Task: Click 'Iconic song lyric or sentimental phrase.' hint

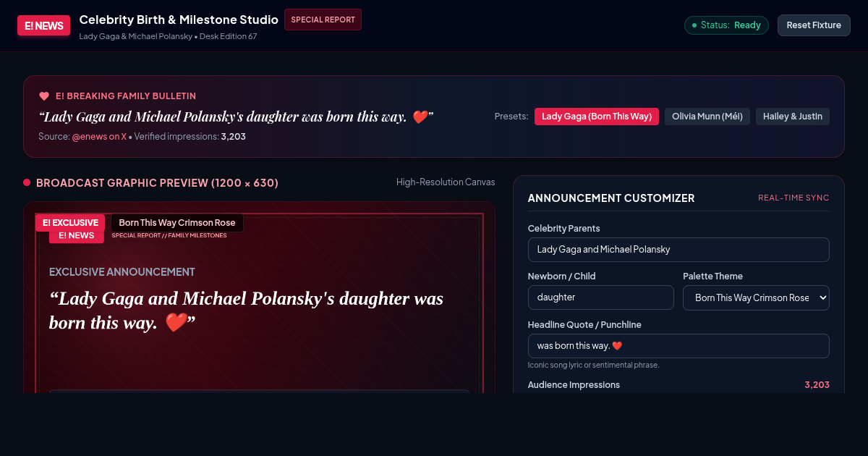Action: 593,365
